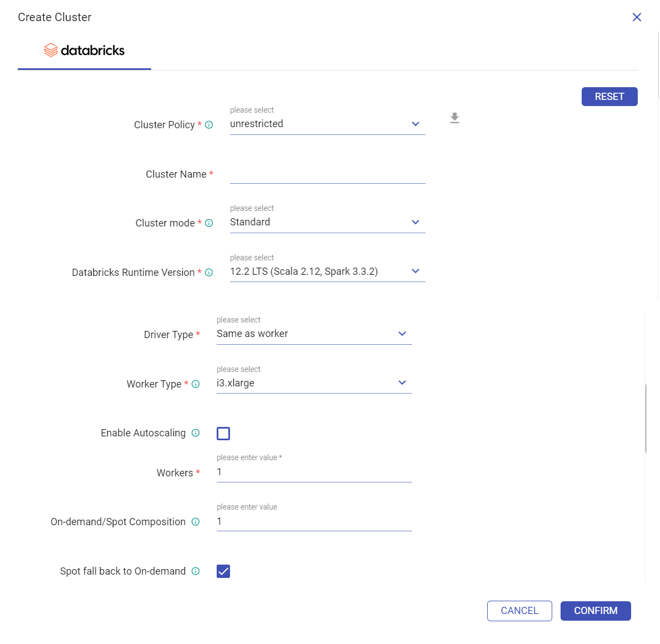
Task: Click the Databricks Runtime Version info icon
Action: tap(209, 273)
